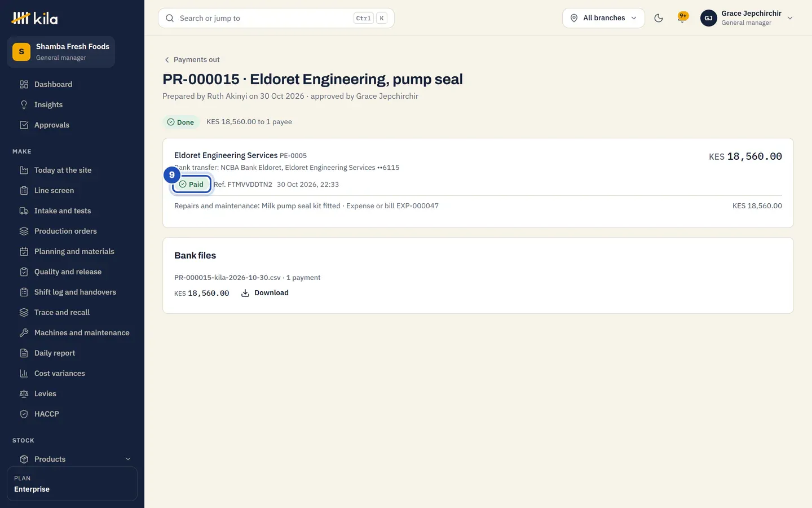The height and width of the screenshot is (508, 812).
Task: Click the HACCP shield icon
Action: click(x=24, y=414)
